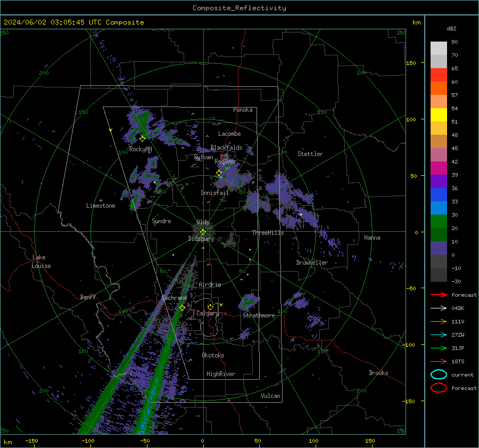The image size is (479, 448).
Task: Click the Brooks town label
Action: pos(378,373)
